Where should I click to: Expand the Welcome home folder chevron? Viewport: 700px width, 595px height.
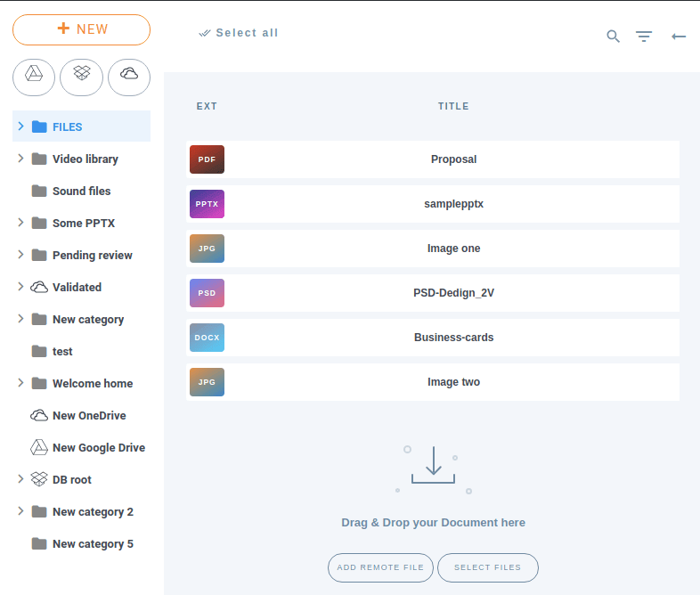(20, 383)
